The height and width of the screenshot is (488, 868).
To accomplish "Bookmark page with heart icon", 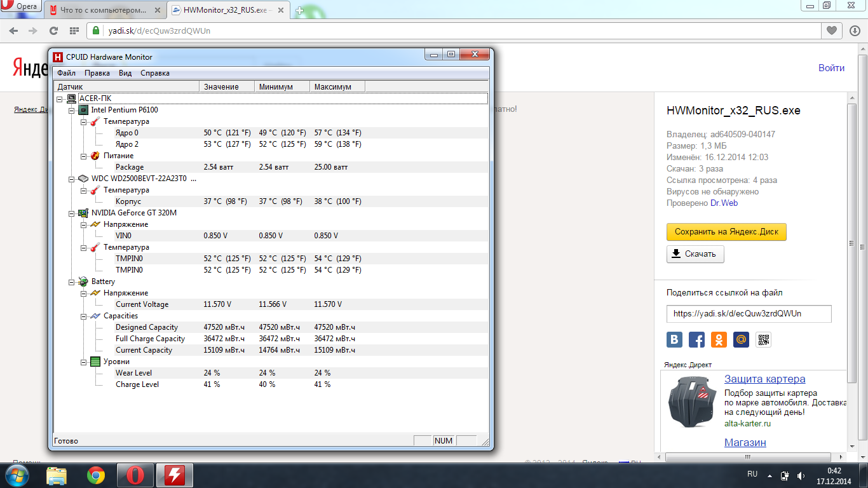I will click(x=831, y=30).
